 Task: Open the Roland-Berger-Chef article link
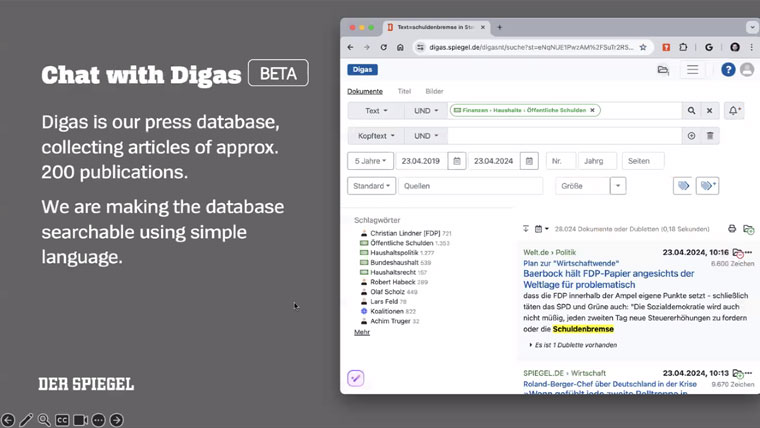tap(610, 384)
